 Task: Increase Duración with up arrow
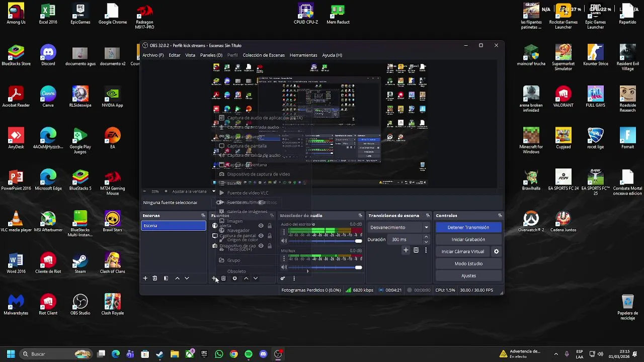pos(426,237)
